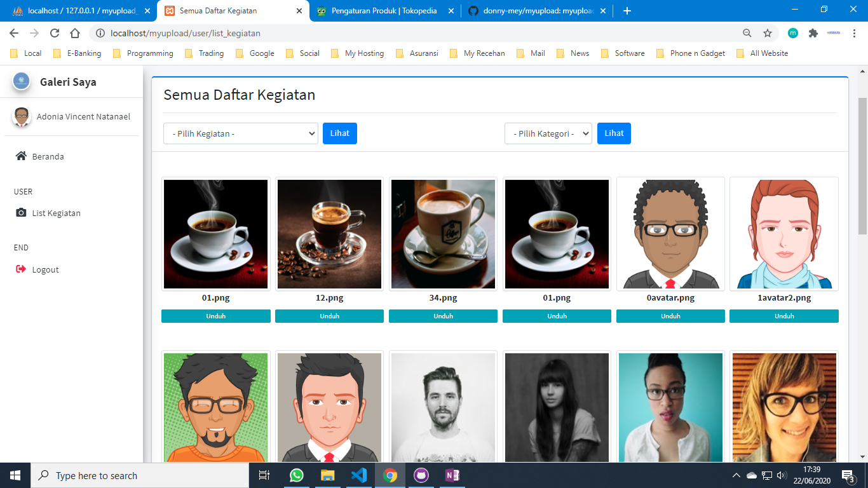
Task: Click the browser address bar URL
Action: point(186,33)
